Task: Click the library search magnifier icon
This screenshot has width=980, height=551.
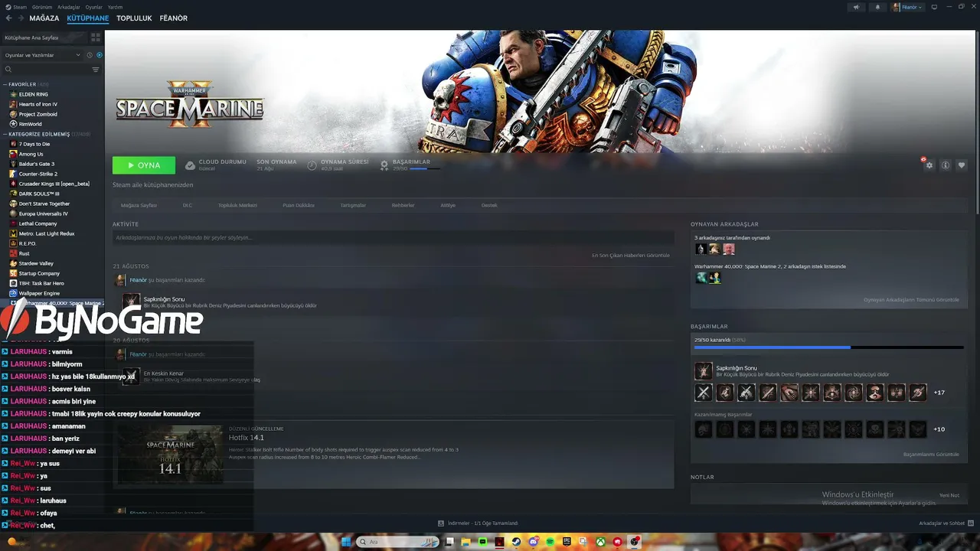Action: click(x=8, y=70)
